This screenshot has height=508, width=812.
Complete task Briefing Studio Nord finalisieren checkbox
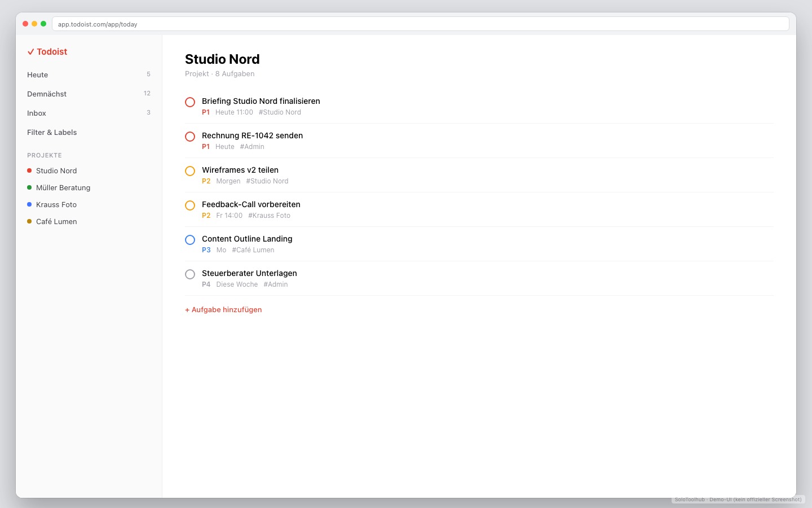(x=190, y=102)
